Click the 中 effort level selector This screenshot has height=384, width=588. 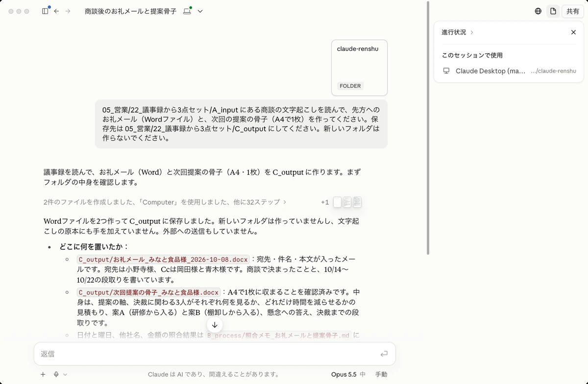click(x=363, y=374)
